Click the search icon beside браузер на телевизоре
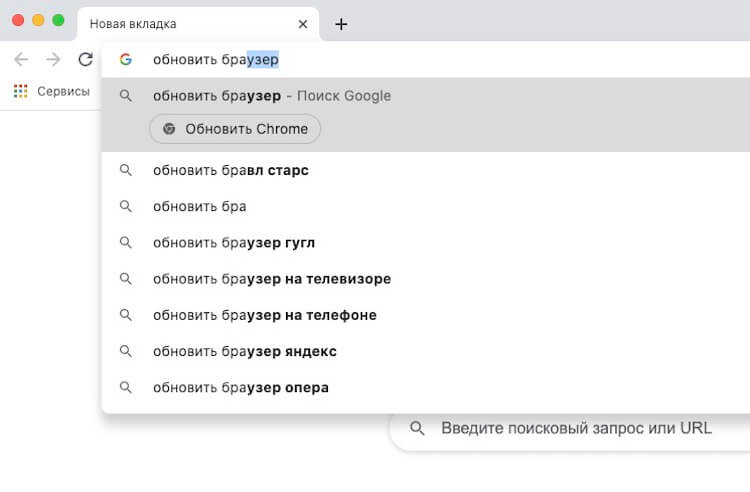 (x=126, y=279)
